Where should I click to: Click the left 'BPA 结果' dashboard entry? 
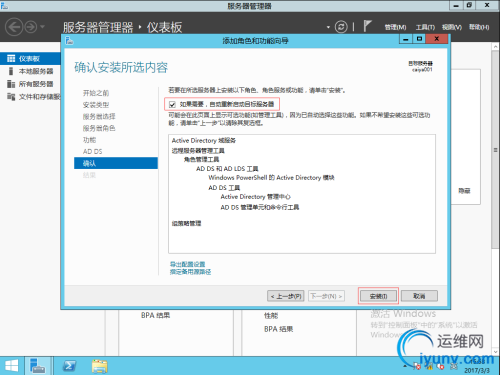tap(155, 315)
